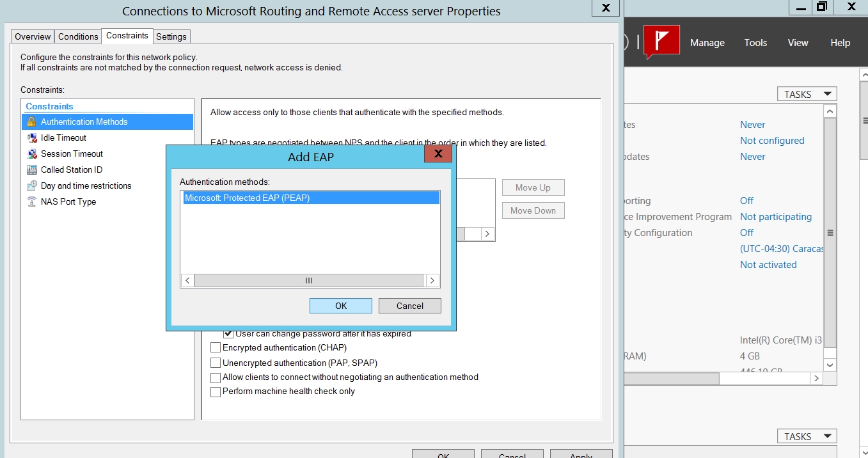Open the Server Manager notifications flag
This screenshot has width=868, height=458.
coord(661,42)
